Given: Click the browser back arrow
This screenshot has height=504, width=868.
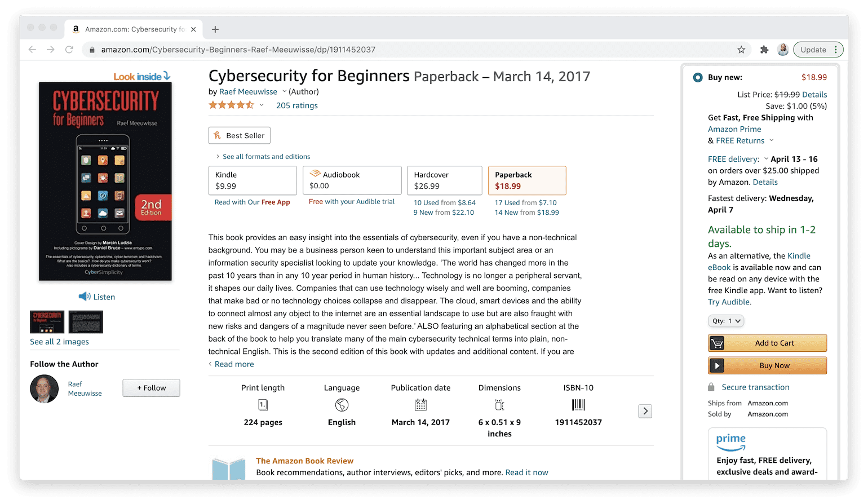Looking at the screenshot, I should click(32, 50).
